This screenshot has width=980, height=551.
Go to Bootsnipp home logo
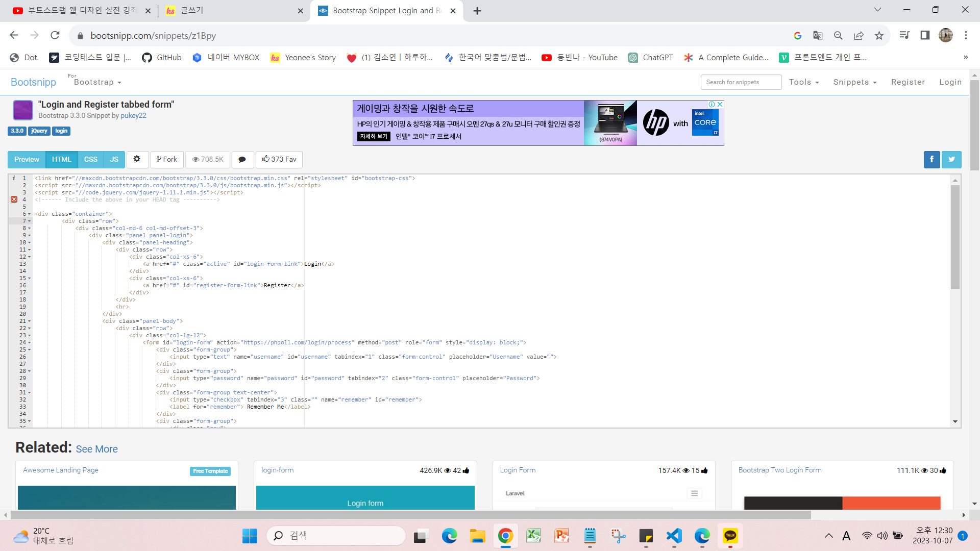[34, 82]
